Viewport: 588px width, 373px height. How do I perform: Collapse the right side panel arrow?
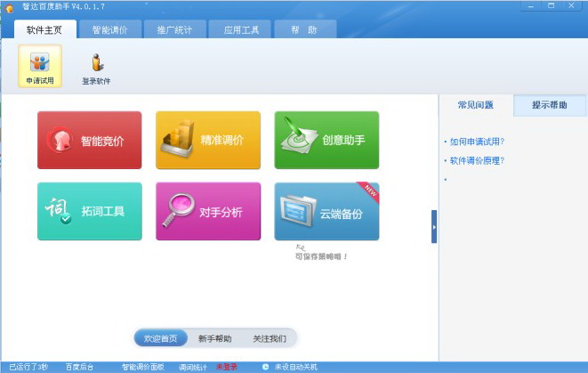(x=434, y=227)
